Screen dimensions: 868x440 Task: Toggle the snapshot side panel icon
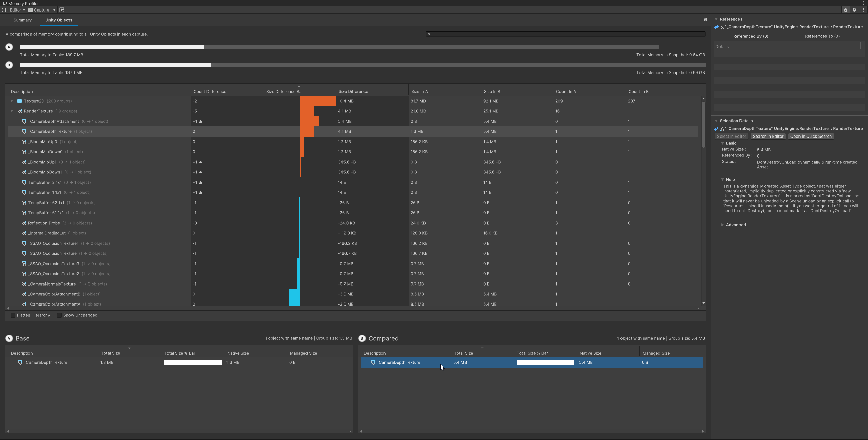[x=4, y=10]
